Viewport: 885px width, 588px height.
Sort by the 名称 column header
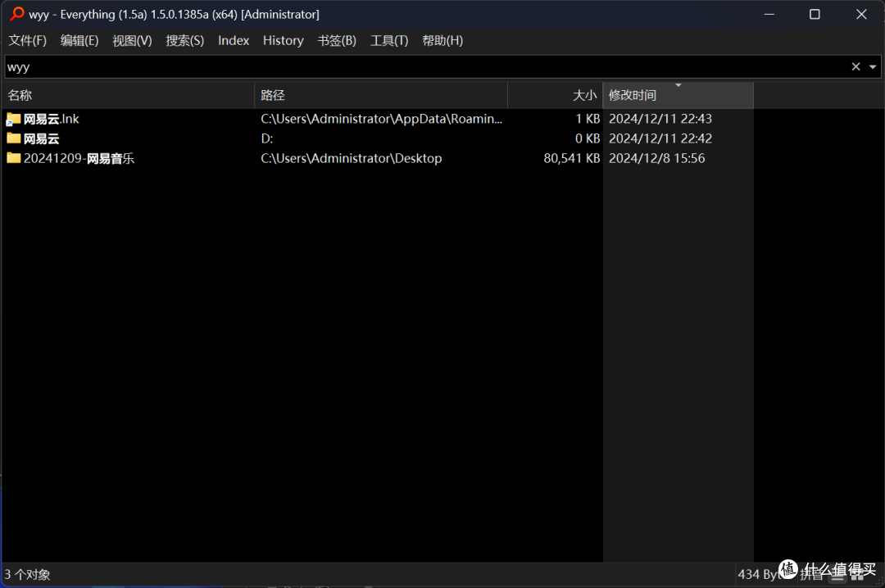(128, 95)
